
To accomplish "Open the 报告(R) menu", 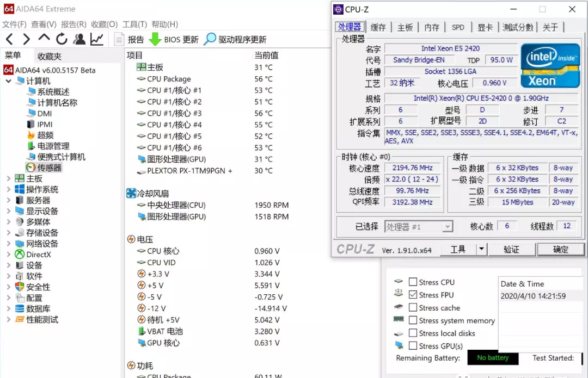I will pyautogui.click(x=74, y=24).
